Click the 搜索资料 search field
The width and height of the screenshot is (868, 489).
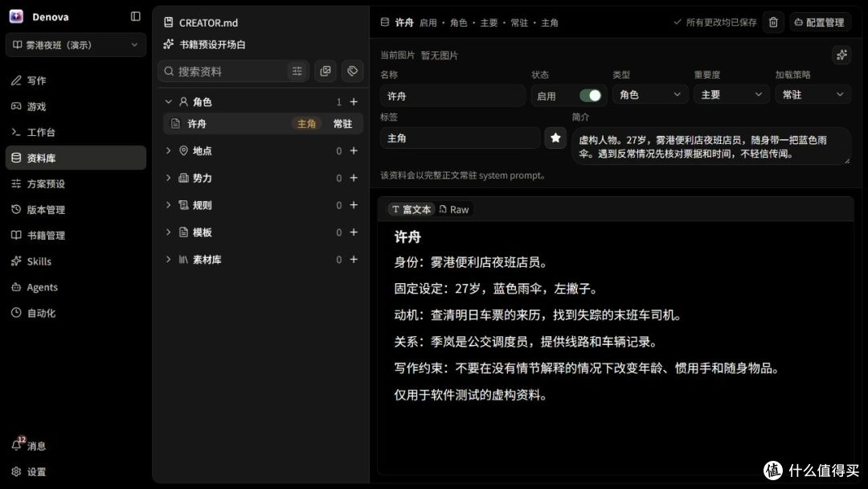(x=224, y=71)
